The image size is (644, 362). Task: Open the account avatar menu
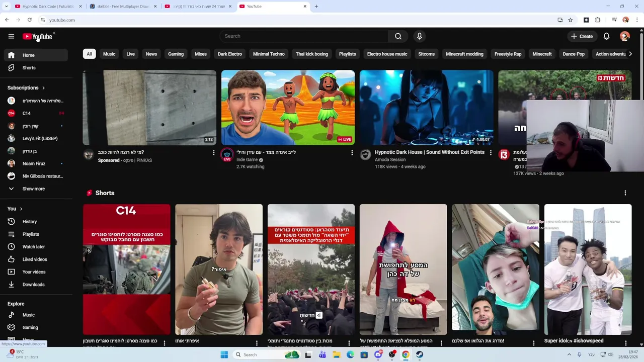pos(625,36)
